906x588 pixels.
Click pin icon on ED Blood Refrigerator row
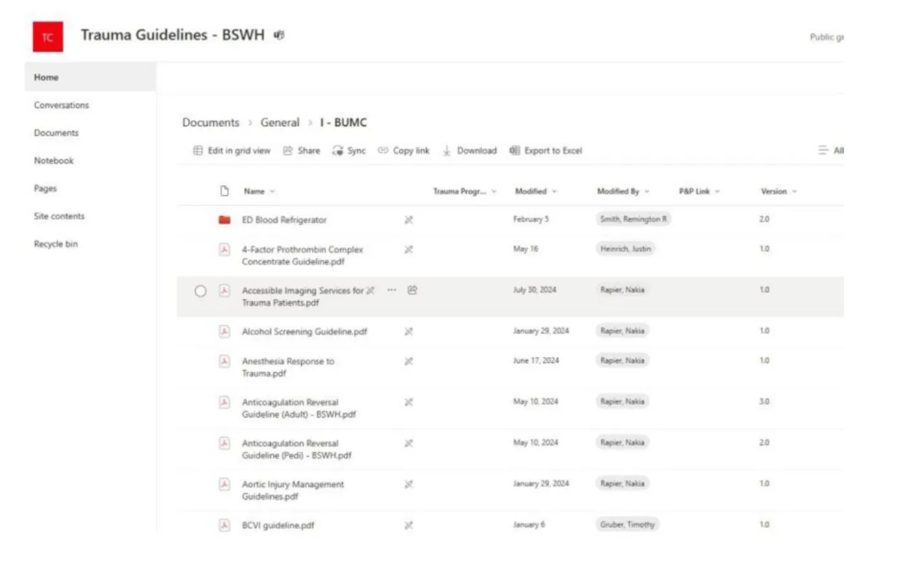coord(408,220)
